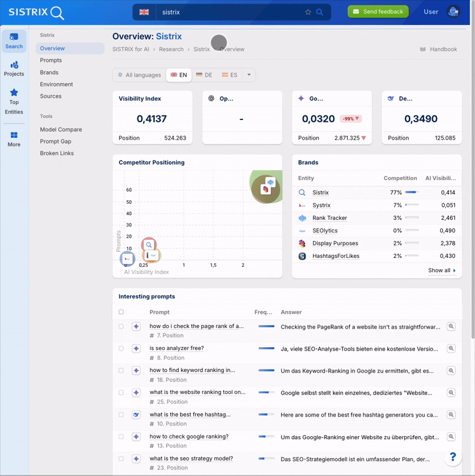The width and height of the screenshot is (475, 476).
Task: Tick checkbox for 'how to check google ranking?'
Action: click(x=121, y=437)
